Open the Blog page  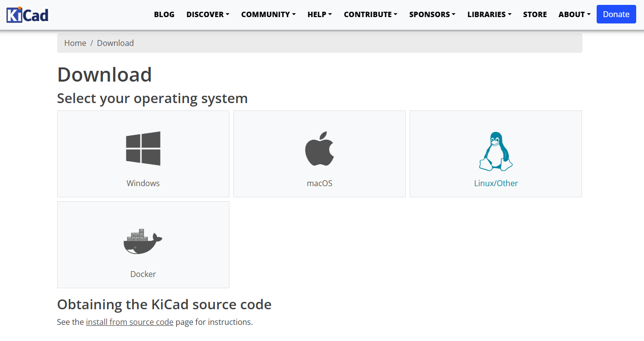164,14
